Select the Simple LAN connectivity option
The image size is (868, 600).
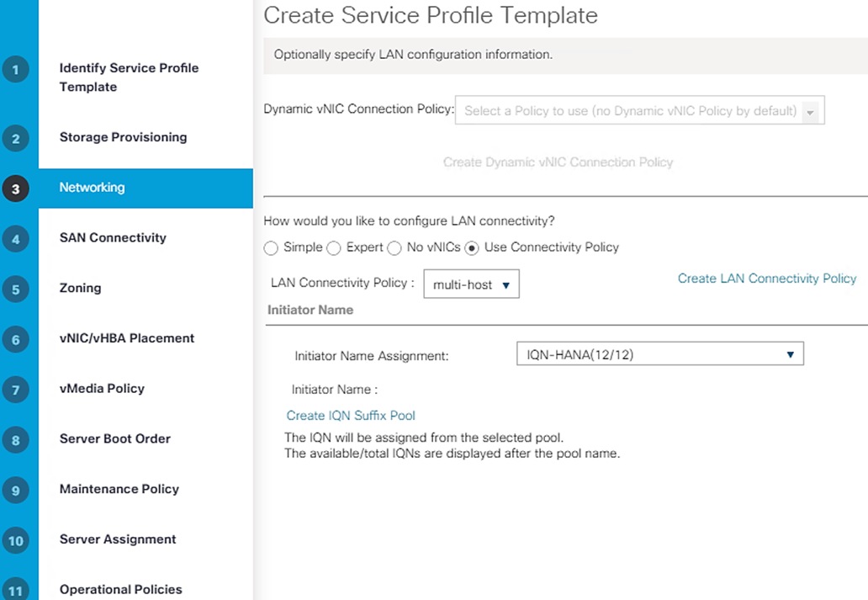[271, 248]
